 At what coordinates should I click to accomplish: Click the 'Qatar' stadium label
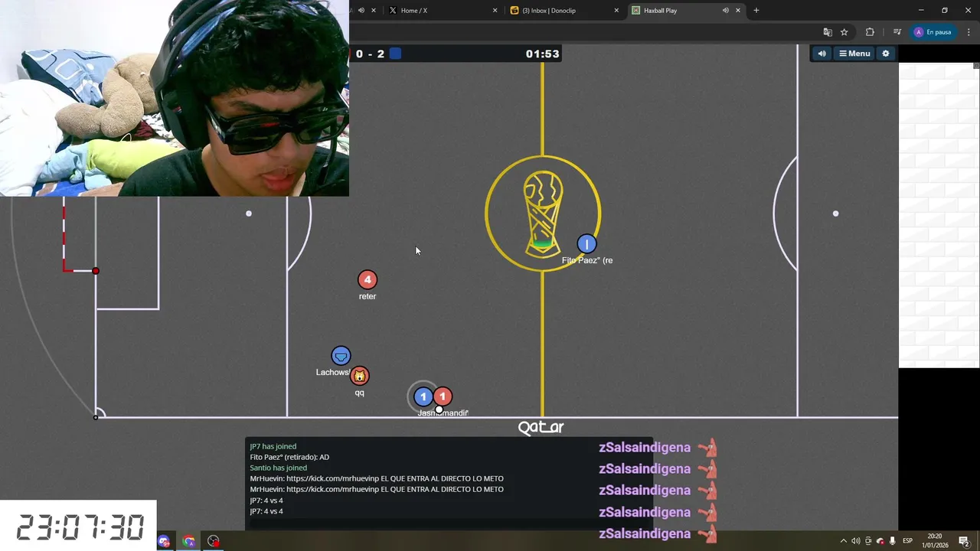point(541,428)
